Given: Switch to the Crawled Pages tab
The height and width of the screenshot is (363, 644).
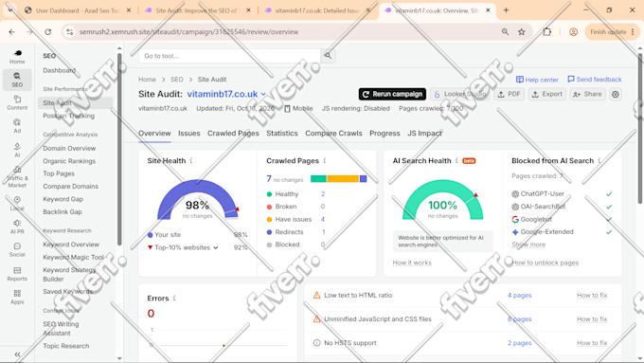Looking at the screenshot, I should 233,134.
